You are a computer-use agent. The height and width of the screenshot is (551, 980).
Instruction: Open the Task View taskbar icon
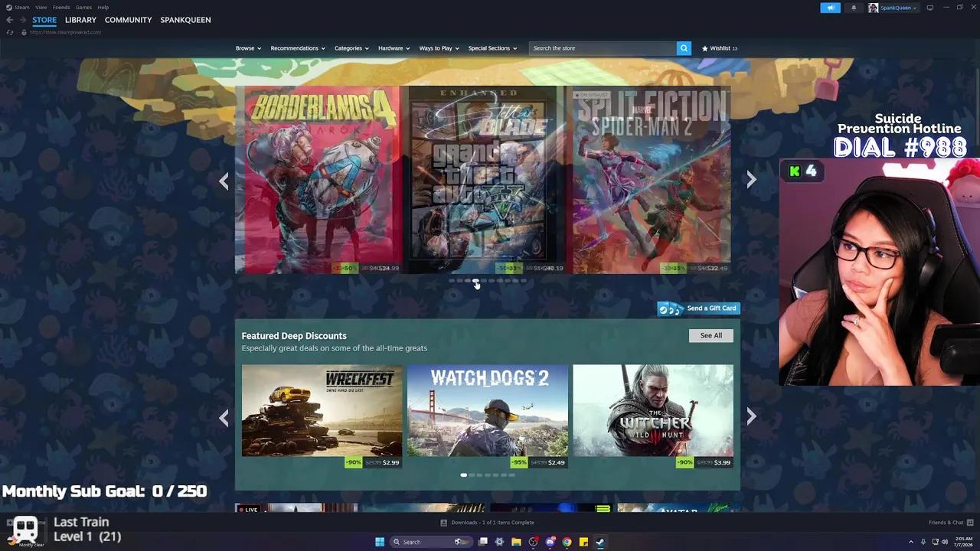[483, 542]
